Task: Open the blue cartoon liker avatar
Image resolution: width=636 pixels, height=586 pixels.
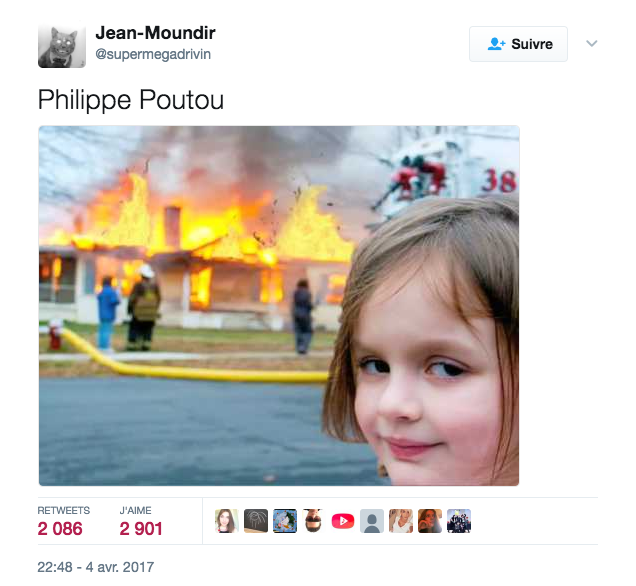Action: (x=285, y=521)
